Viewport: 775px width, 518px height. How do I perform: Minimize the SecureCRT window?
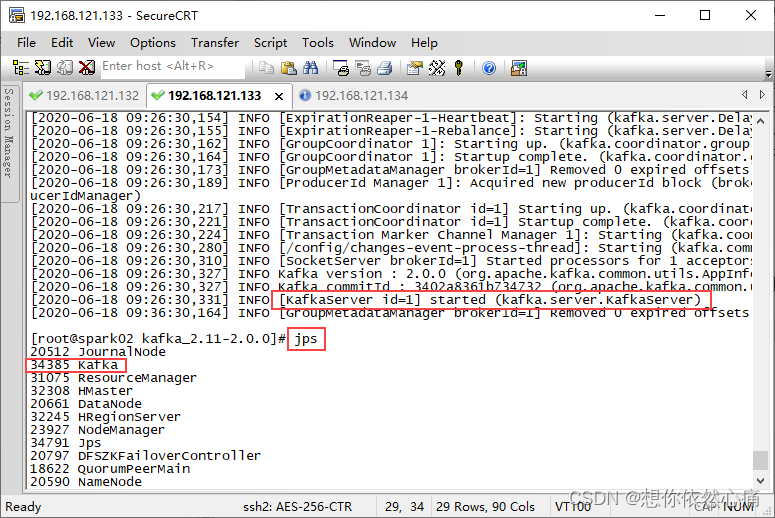(x=660, y=15)
